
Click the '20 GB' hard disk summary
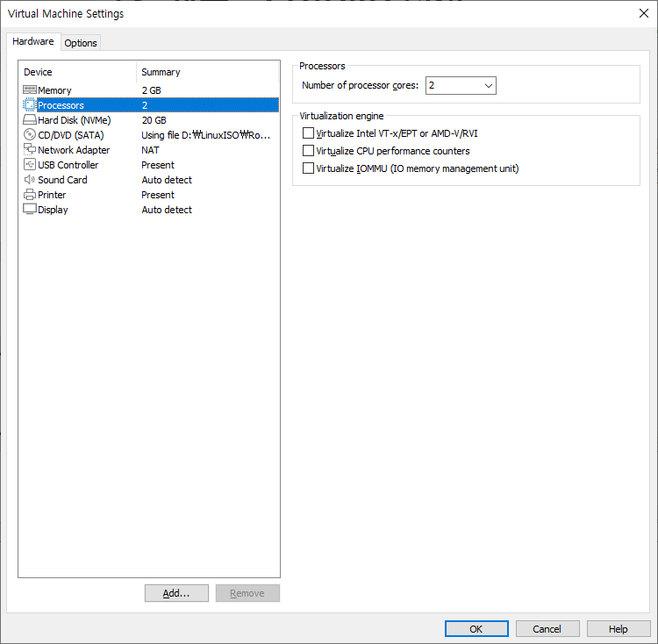(154, 120)
